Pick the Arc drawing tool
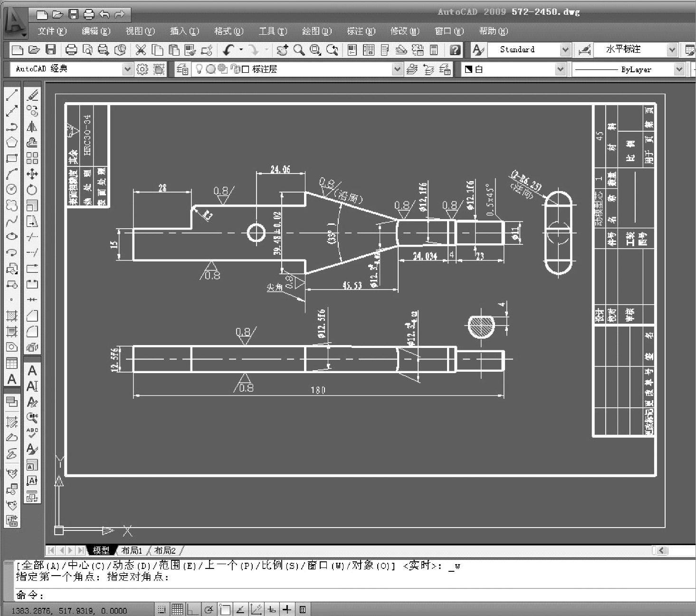 pyautogui.click(x=12, y=174)
